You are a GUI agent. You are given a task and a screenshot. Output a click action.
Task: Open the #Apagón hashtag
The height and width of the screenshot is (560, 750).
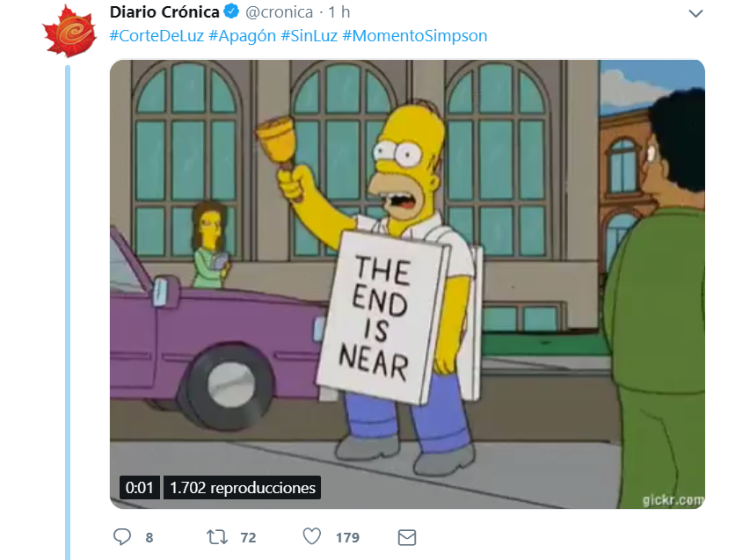click(242, 36)
